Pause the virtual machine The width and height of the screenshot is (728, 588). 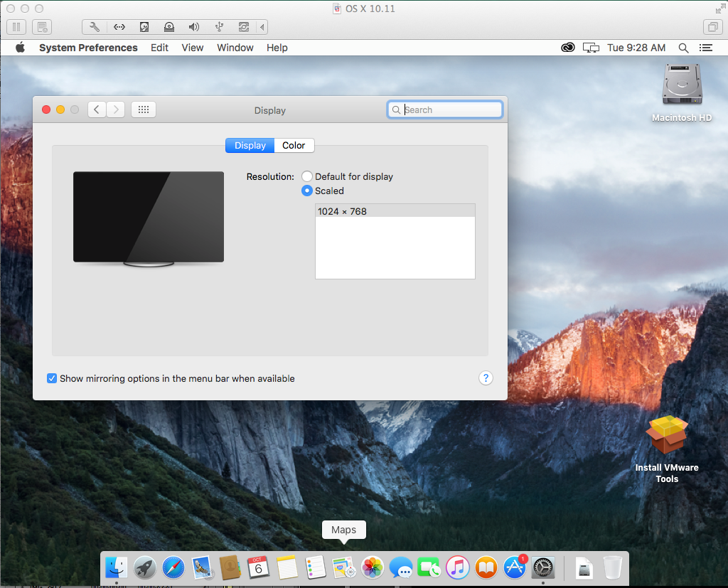16,27
